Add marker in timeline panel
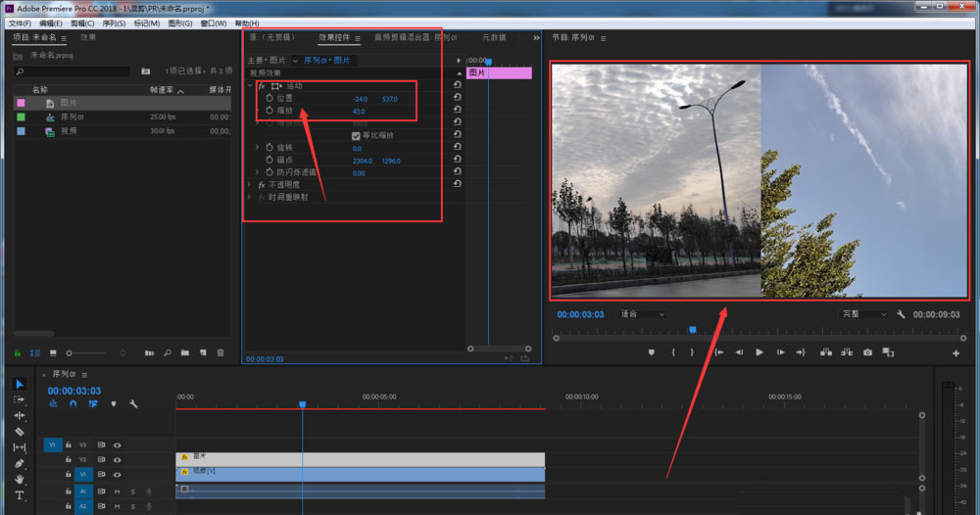980x515 pixels. coord(113,404)
